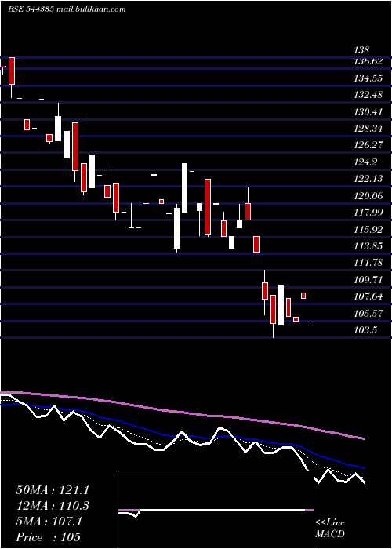Click the 109.71 price axis label
Screen dimensions: 392x549
point(368,279)
